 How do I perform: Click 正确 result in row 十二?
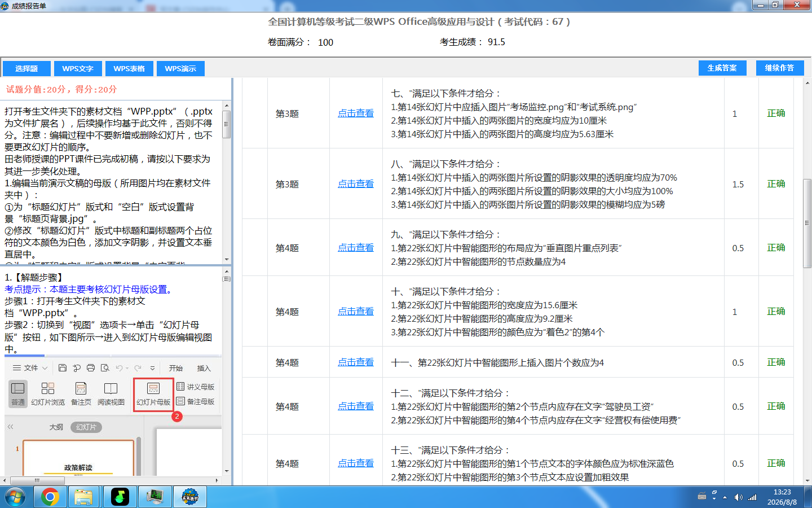(776, 406)
